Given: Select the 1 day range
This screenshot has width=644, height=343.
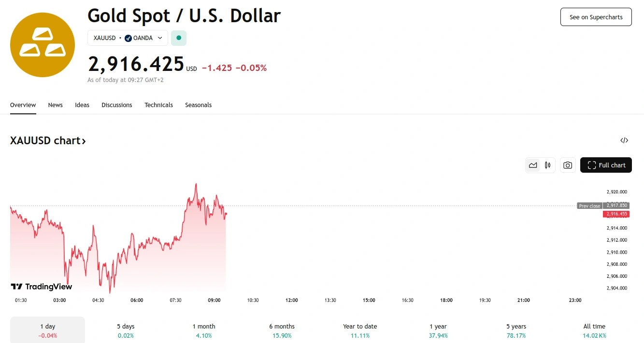Looking at the screenshot, I should (x=47, y=330).
